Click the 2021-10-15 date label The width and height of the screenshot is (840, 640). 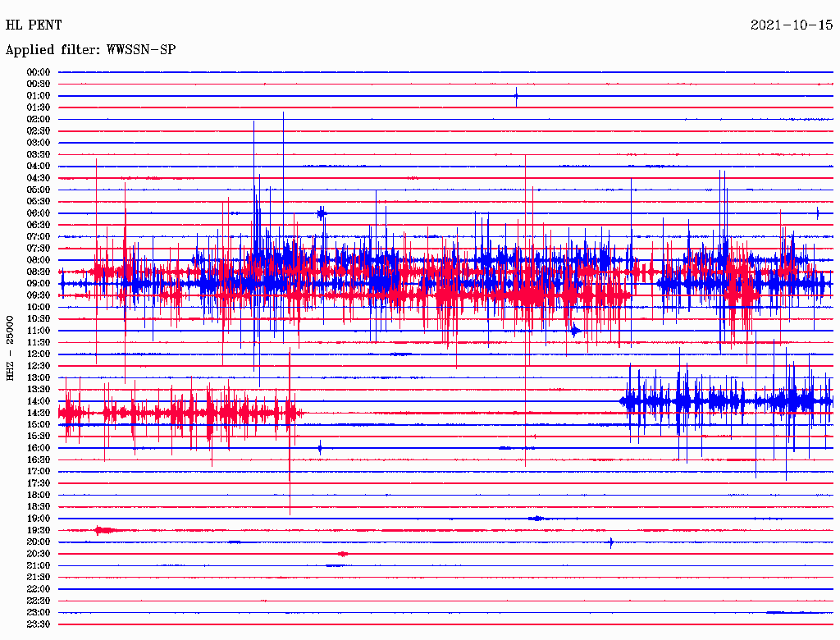(792, 25)
